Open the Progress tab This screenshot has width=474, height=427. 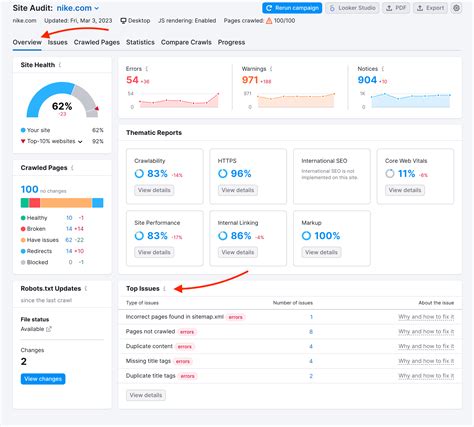[x=231, y=42]
